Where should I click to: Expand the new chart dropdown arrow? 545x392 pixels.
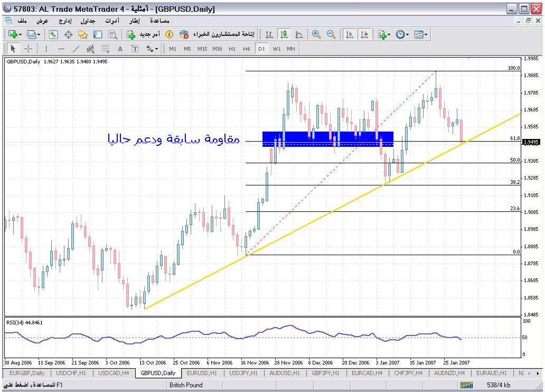click(x=21, y=34)
